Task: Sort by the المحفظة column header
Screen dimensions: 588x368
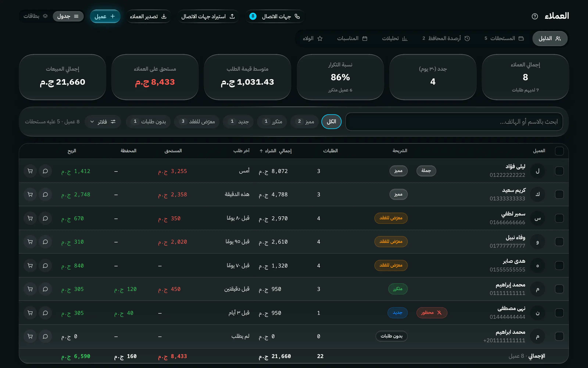Action: (128, 151)
